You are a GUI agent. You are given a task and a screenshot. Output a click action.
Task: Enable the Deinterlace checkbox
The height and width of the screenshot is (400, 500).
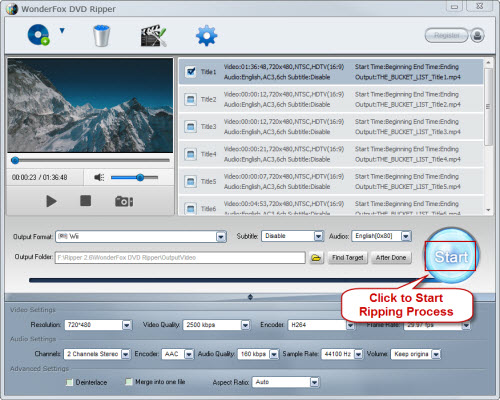(x=69, y=382)
